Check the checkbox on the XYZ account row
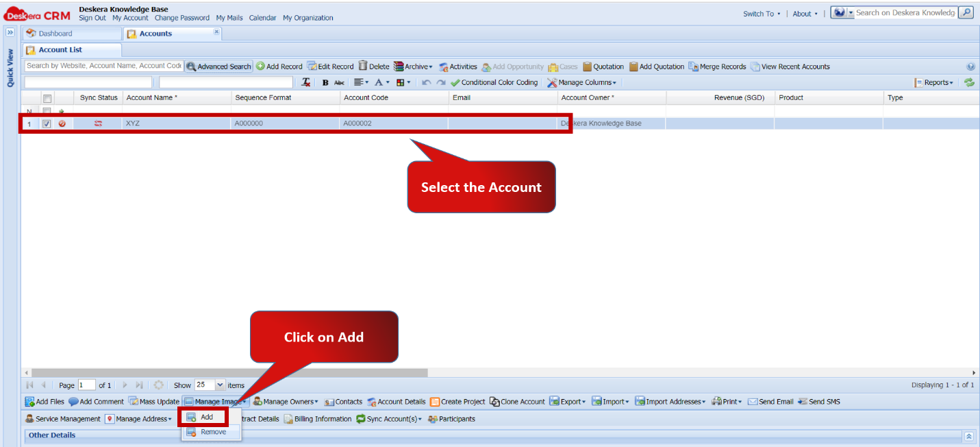This screenshot has width=980, height=447. 46,123
